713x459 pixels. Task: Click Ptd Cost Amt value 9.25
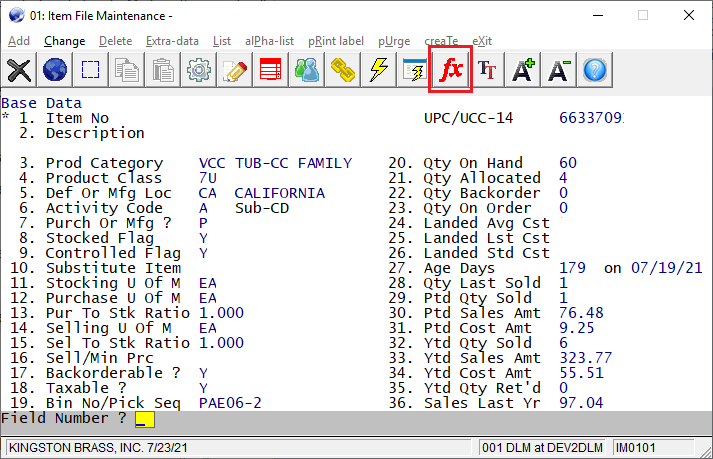577,328
